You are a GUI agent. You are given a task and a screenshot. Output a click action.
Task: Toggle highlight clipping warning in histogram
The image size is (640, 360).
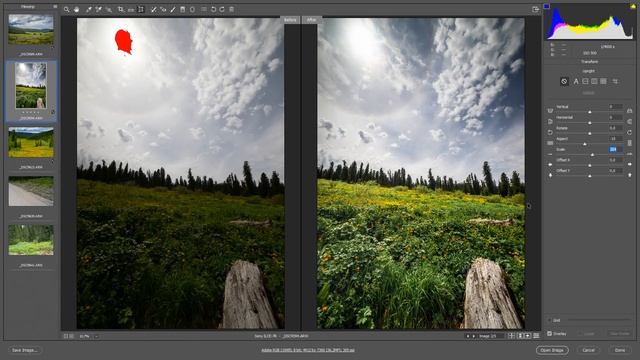point(633,6)
